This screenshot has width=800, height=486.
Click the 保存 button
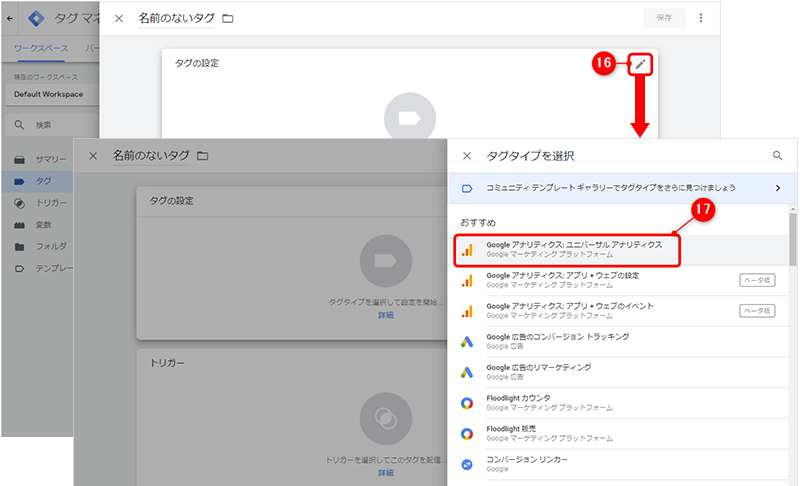point(664,18)
